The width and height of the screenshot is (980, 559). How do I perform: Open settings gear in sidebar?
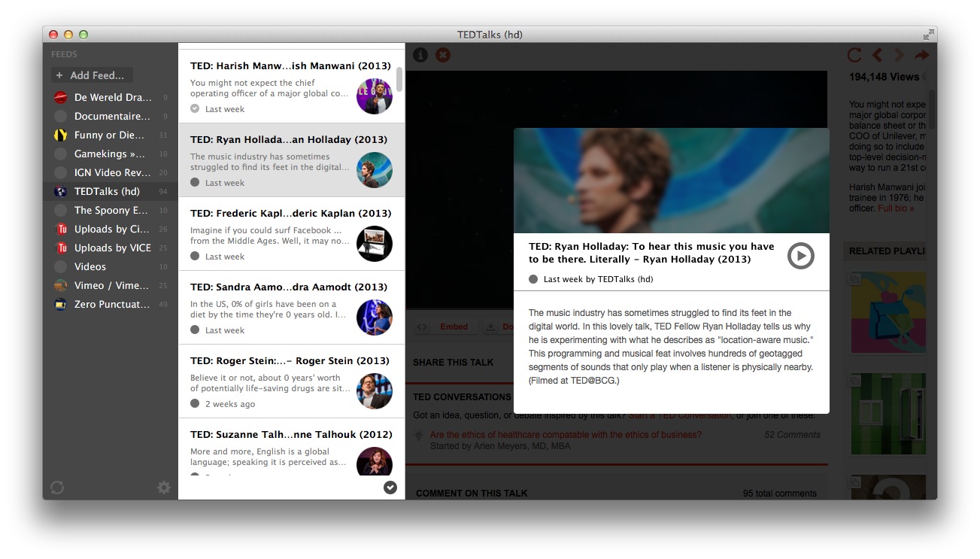pyautogui.click(x=164, y=488)
